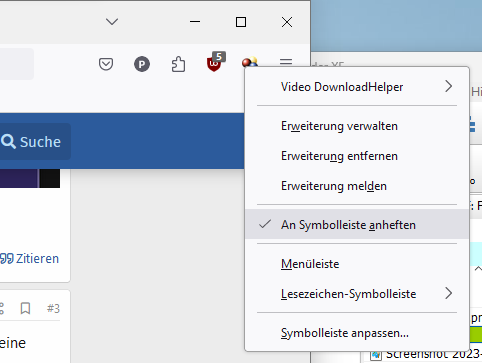Viewport: 482px width, 363px height.
Task: Toggle the Menüleiste entry
Action: [357, 264]
